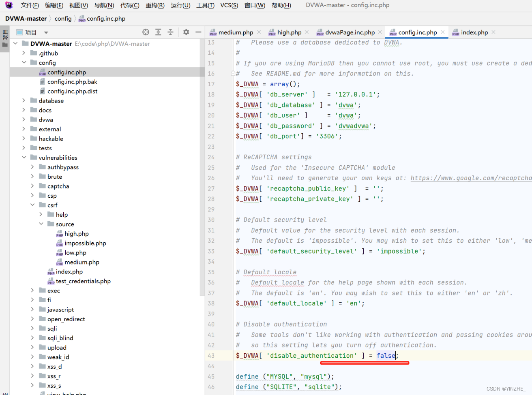Expand the database folder

[24, 100]
